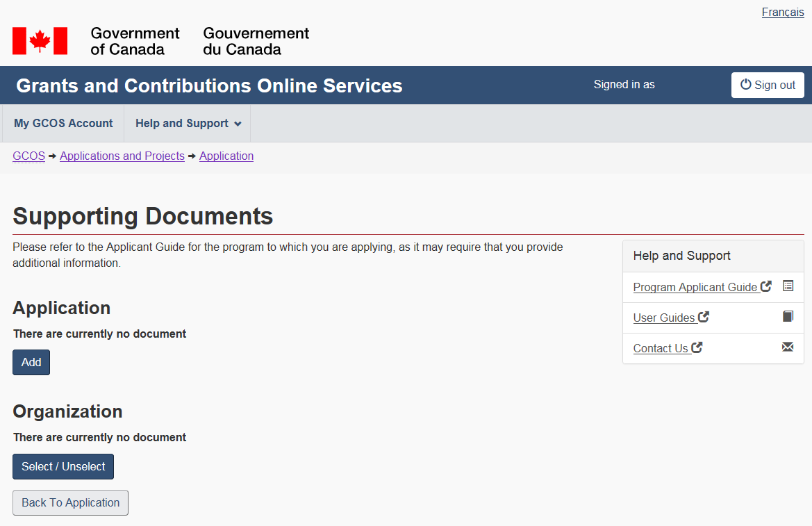Click the list icon beside Program Applicant Guide

pyautogui.click(x=788, y=286)
